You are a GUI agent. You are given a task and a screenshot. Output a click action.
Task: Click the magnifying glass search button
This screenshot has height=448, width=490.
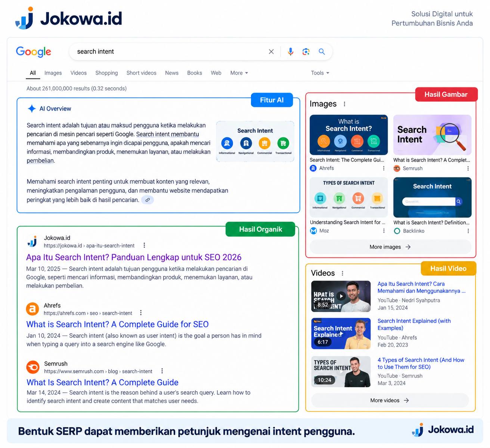tap(322, 52)
